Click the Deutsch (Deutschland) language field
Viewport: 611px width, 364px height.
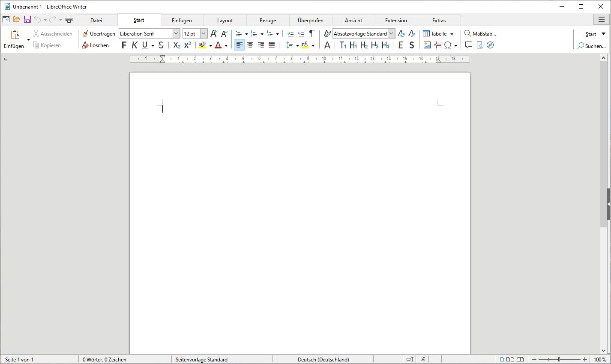[323, 359]
